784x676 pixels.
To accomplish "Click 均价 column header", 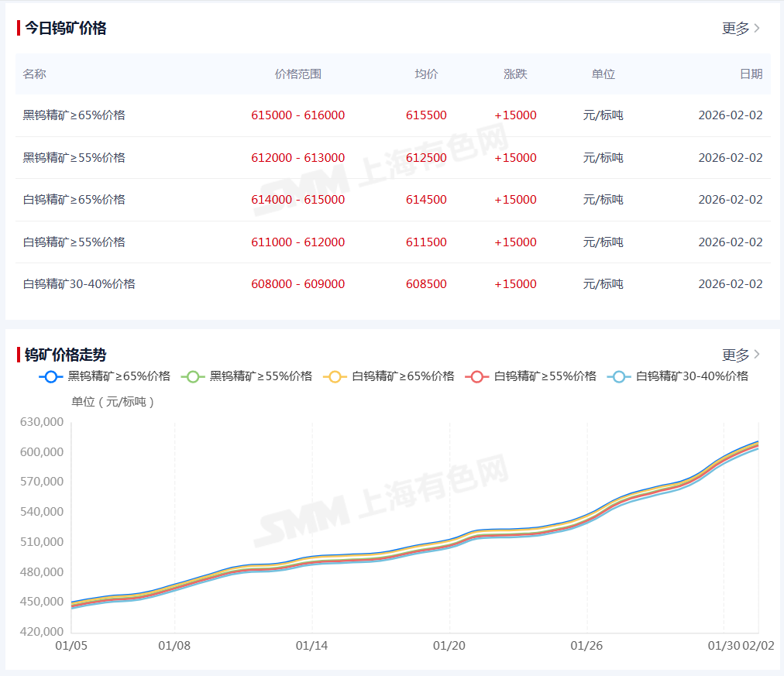I will point(426,74).
